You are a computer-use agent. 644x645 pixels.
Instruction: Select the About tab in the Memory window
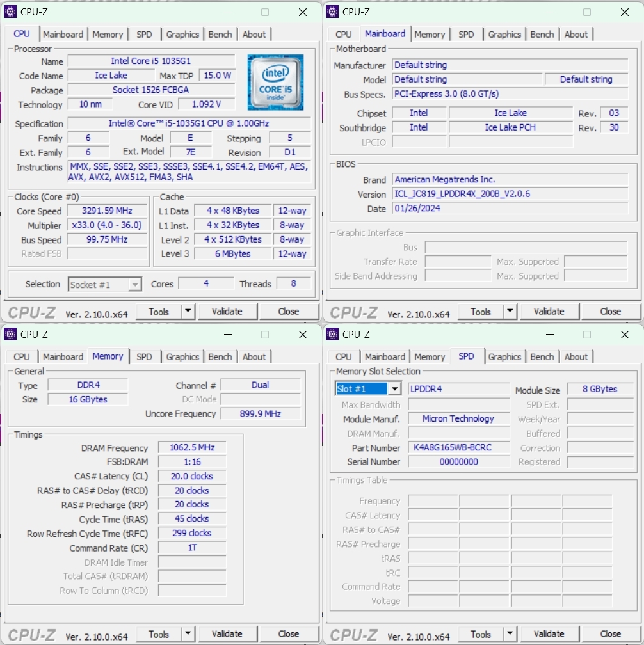tap(254, 357)
